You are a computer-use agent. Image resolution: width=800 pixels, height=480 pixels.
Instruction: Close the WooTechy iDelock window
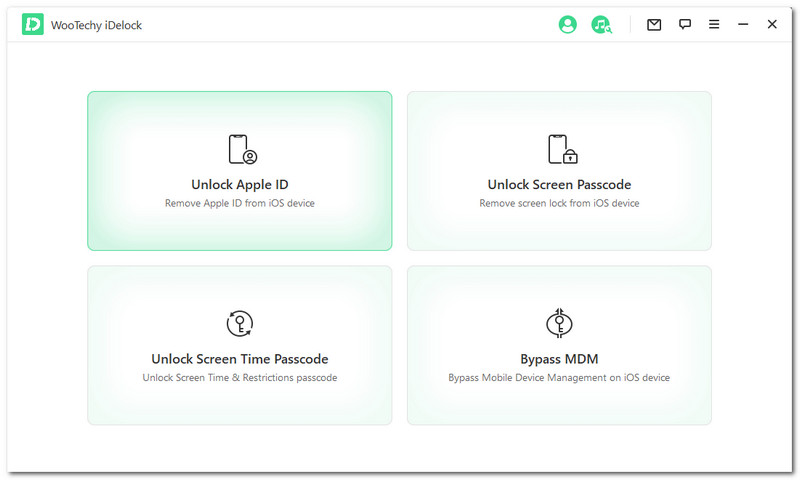772,25
